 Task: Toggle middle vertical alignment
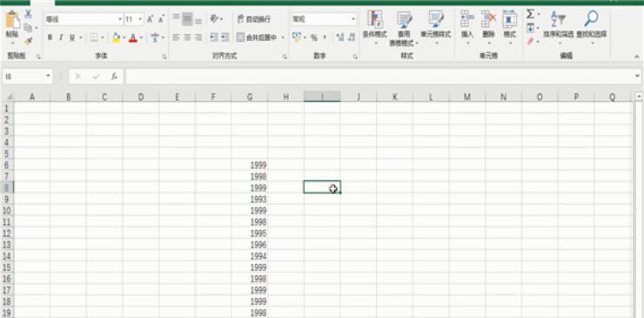[187, 19]
